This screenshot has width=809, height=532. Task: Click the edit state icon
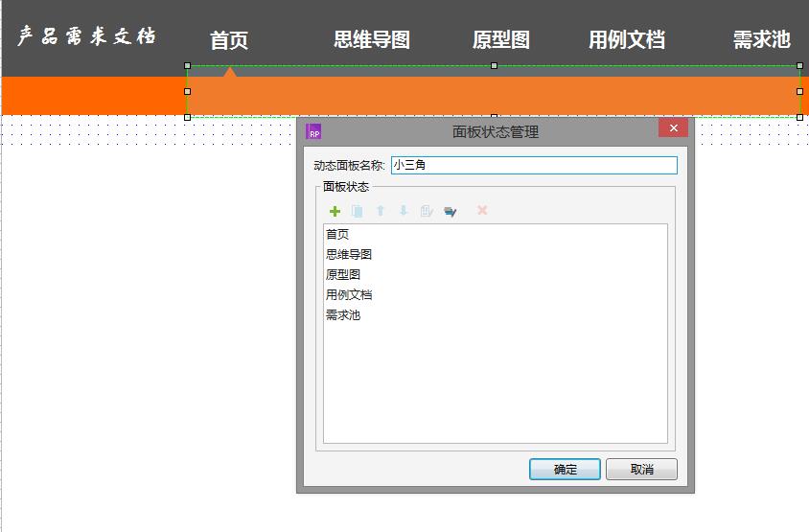coord(427,211)
